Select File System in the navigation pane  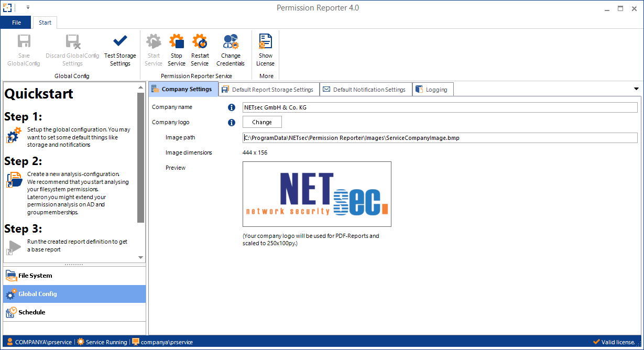point(35,276)
